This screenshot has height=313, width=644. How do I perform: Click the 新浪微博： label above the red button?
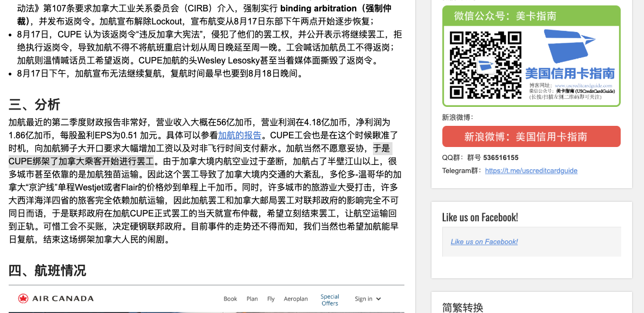coord(458,118)
